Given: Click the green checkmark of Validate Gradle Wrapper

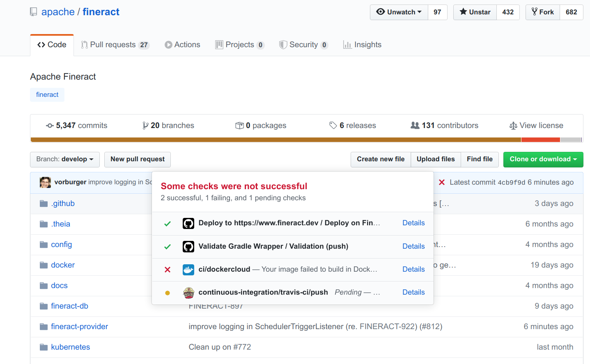Looking at the screenshot, I should pyautogui.click(x=168, y=247).
